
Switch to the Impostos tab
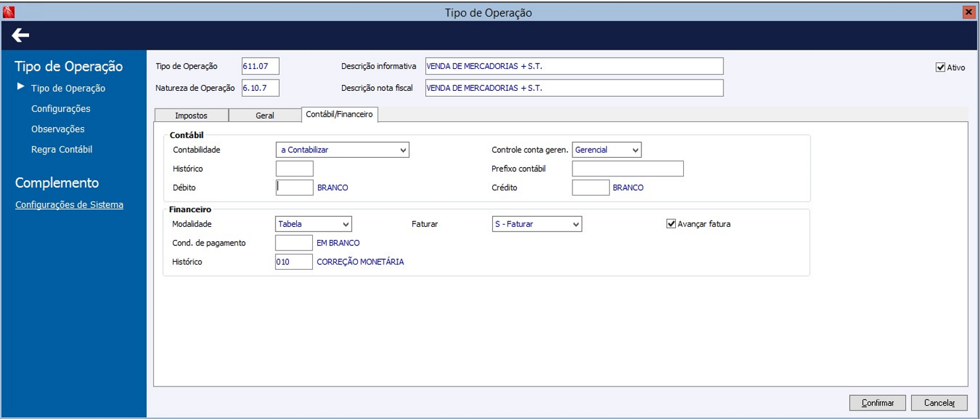tap(191, 115)
